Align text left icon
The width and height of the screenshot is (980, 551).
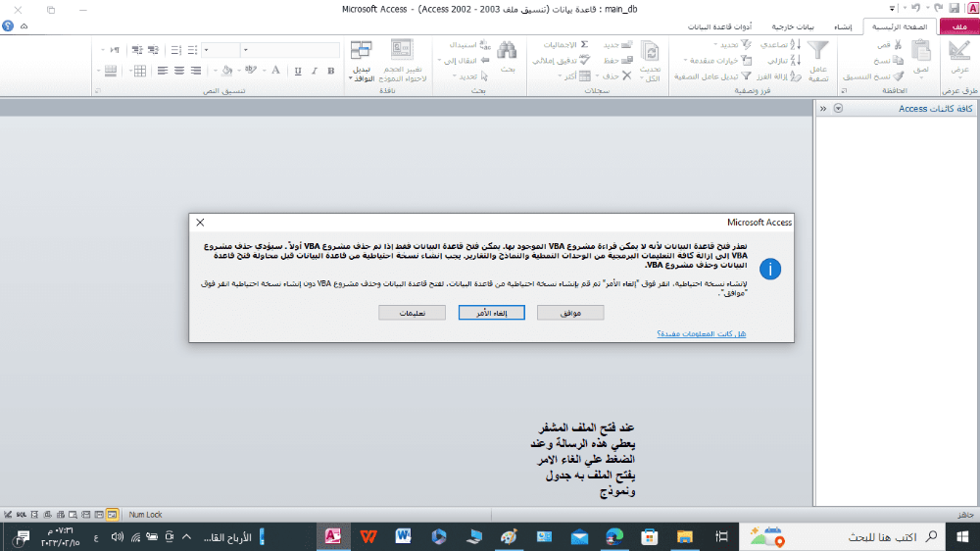coord(163,71)
